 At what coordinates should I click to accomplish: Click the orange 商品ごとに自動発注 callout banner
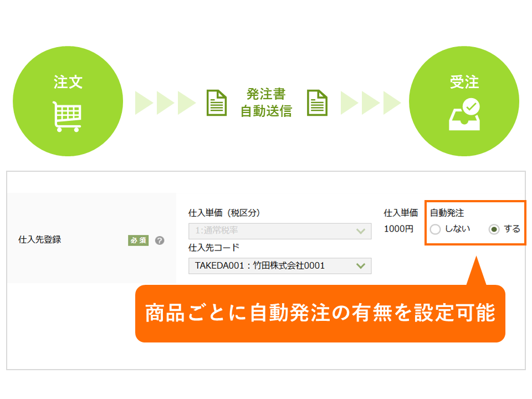coord(320,314)
